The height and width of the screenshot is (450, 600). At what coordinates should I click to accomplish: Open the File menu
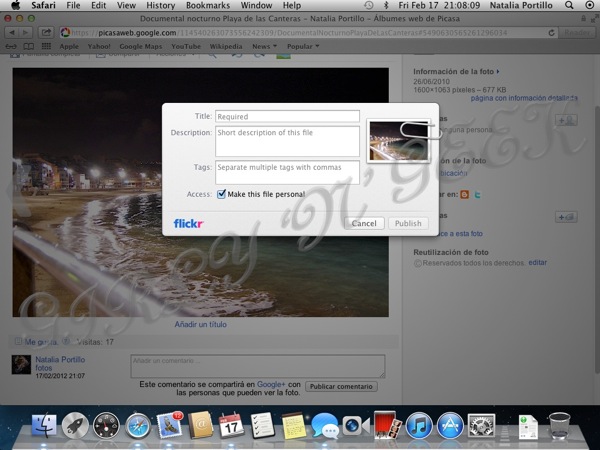(73, 5)
